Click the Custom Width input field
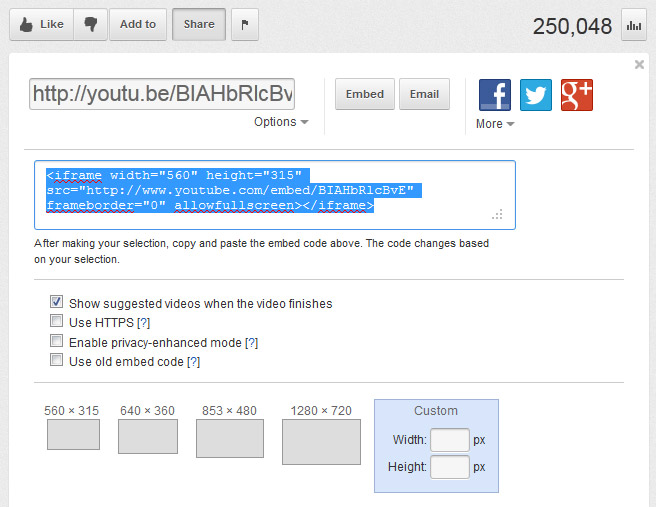656x507 pixels. 450,440
